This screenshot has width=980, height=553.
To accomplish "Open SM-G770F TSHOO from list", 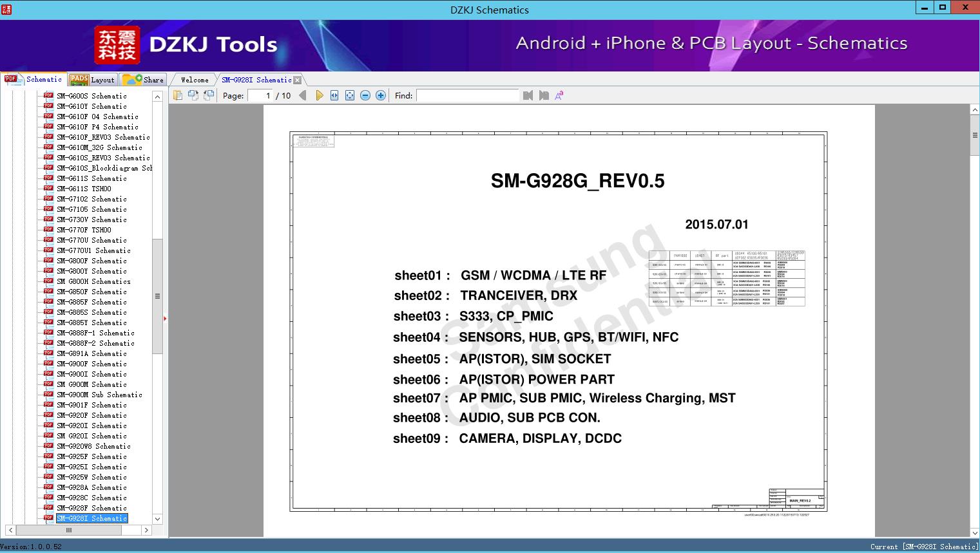I will point(84,230).
